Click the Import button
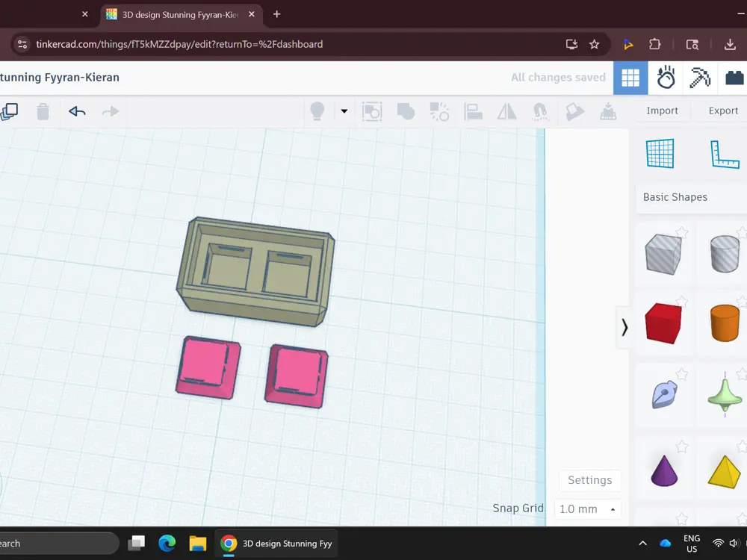Image resolution: width=747 pixels, height=560 pixels. (x=662, y=111)
